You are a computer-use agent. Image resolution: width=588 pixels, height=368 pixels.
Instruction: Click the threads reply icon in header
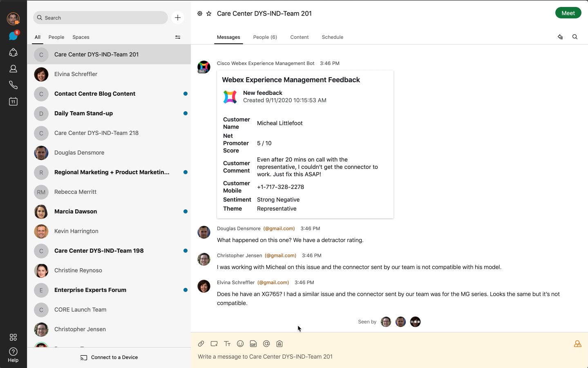pyautogui.click(x=560, y=37)
